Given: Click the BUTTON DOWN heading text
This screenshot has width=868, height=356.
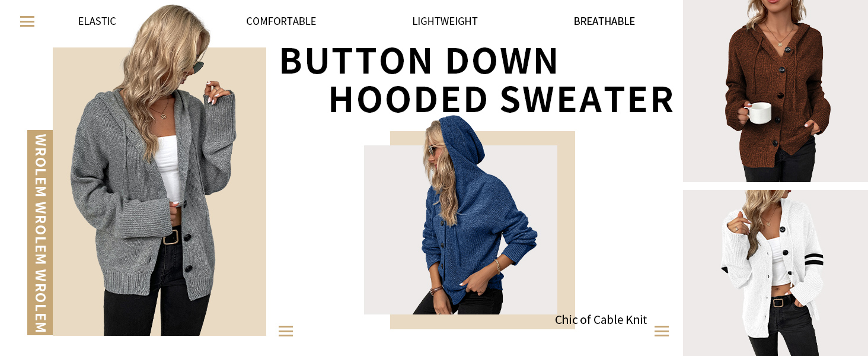Looking at the screenshot, I should [419, 61].
